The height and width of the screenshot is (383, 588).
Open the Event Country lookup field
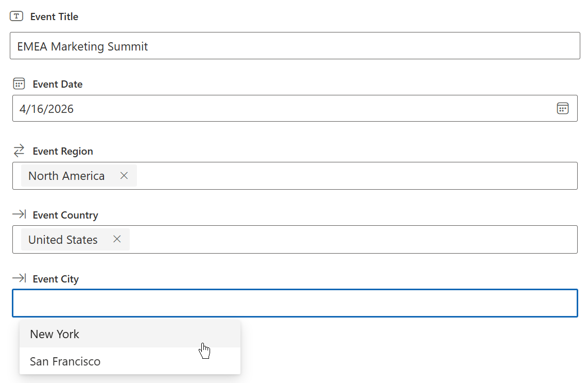click(350, 240)
